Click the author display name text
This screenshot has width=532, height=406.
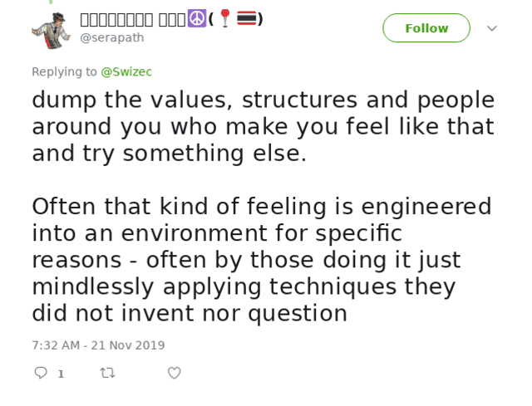click(133, 18)
